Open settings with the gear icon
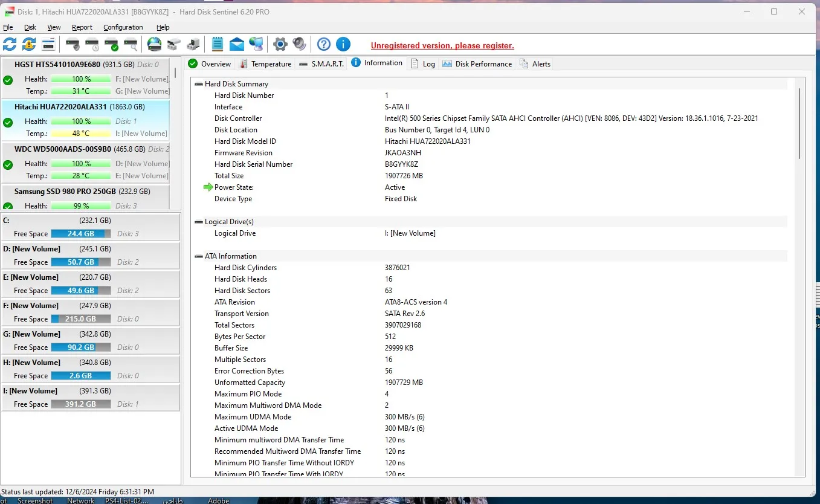Viewport: 820px width, 504px height. pyautogui.click(x=280, y=44)
